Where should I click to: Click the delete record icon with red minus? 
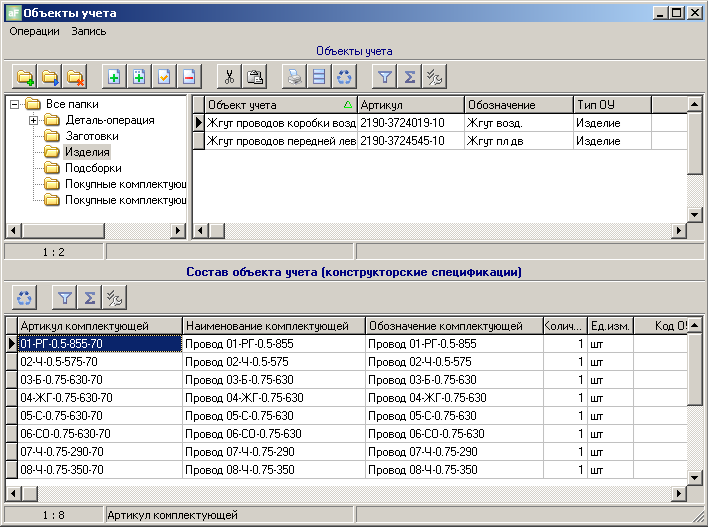[189, 76]
